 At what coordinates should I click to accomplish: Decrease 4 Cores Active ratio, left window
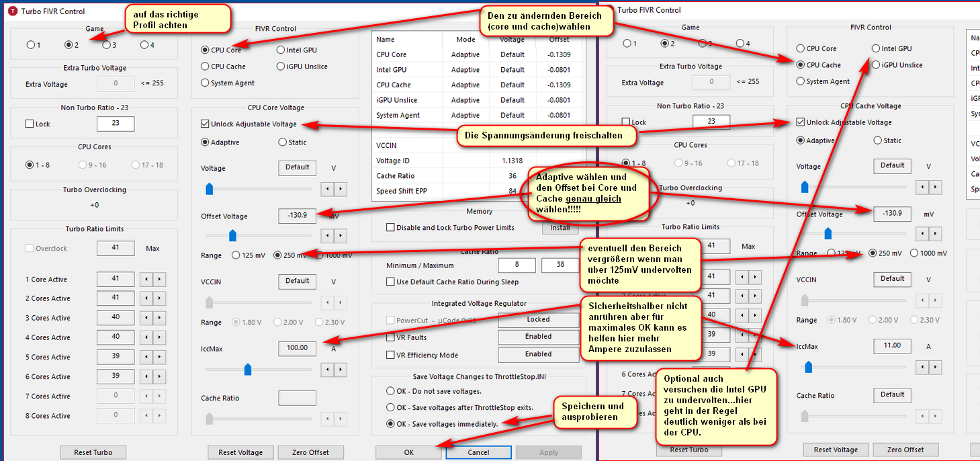(146, 337)
